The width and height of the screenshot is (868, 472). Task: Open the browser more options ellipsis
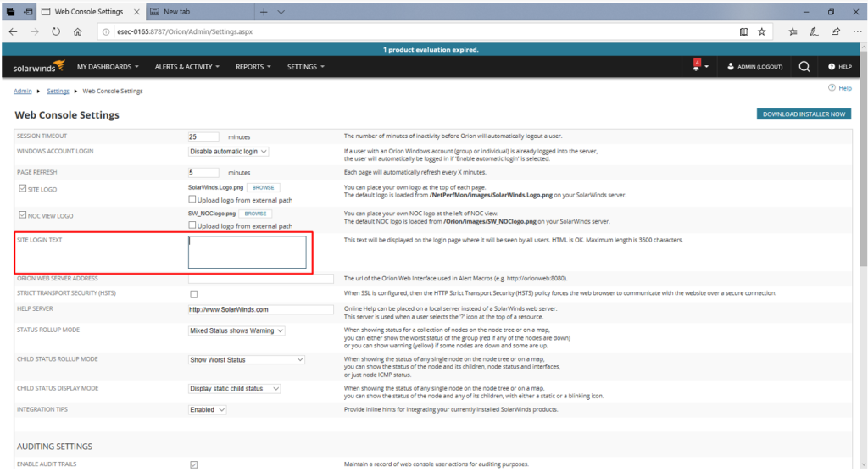click(857, 31)
